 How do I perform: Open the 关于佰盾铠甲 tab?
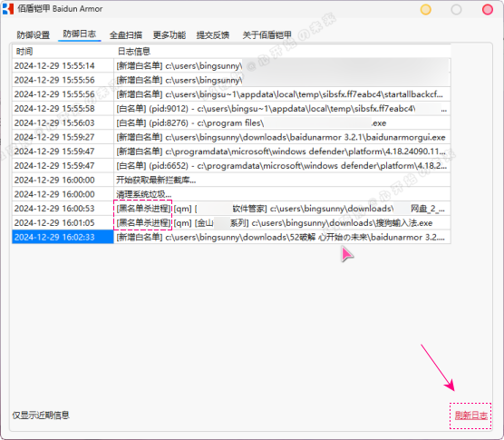pos(267,34)
